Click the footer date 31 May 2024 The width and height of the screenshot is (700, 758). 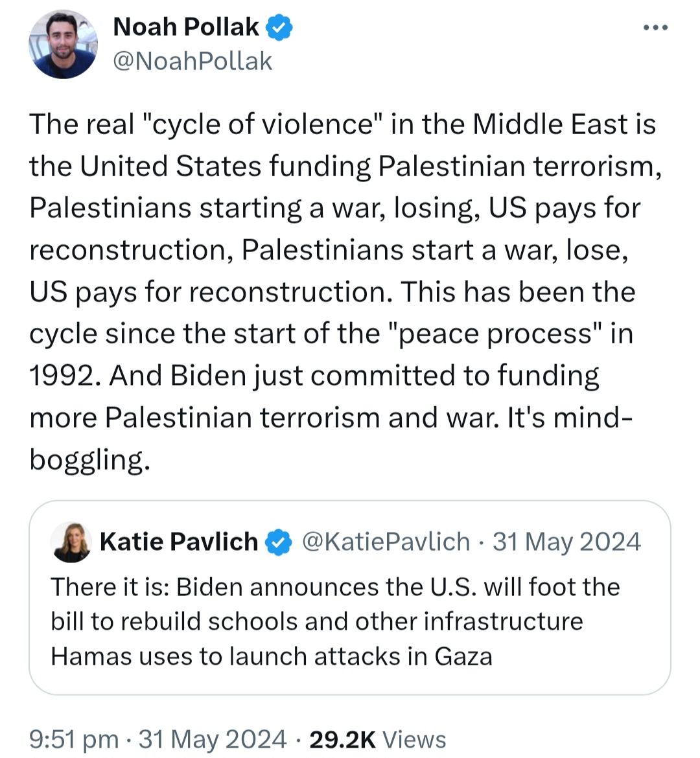[213, 739]
